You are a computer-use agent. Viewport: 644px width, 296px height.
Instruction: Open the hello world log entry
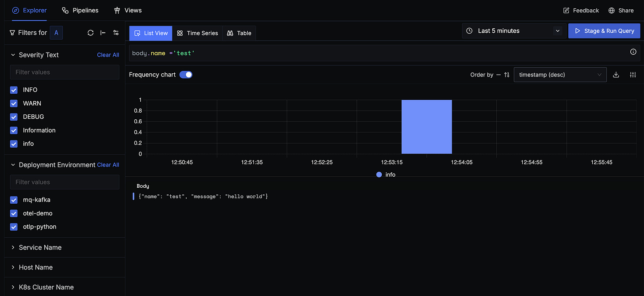(203, 196)
